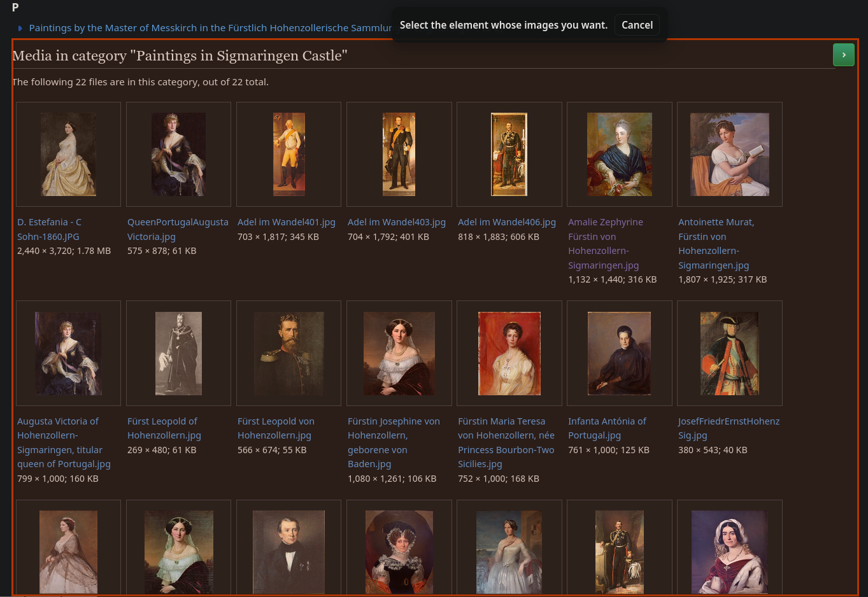Select the Adel im Wandel401 thumbnail
This screenshot has width=868, height=597.
(x=289, y=154)
